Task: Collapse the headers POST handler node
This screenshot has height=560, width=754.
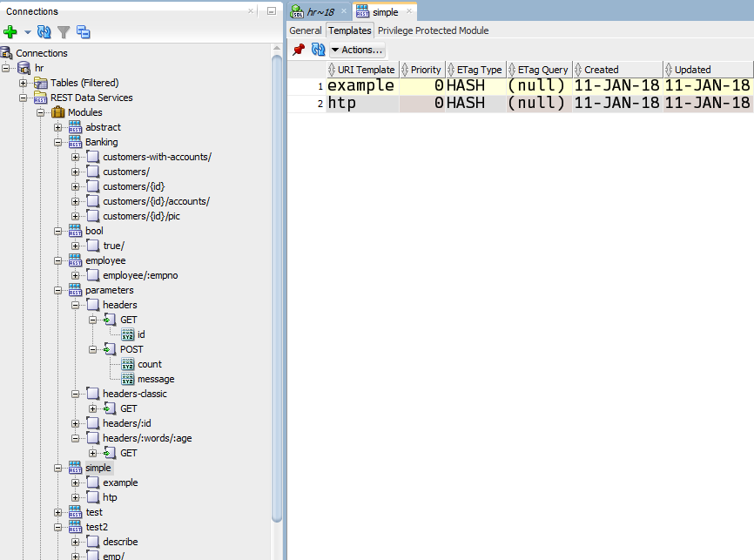Action: pos(93,349)
